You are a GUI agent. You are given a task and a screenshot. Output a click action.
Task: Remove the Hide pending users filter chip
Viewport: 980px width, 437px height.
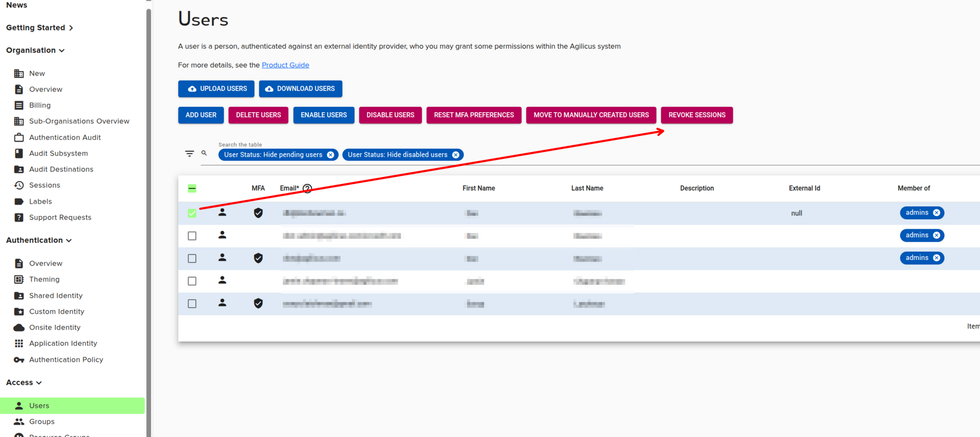pyautogui.click(x=331, y=155)
